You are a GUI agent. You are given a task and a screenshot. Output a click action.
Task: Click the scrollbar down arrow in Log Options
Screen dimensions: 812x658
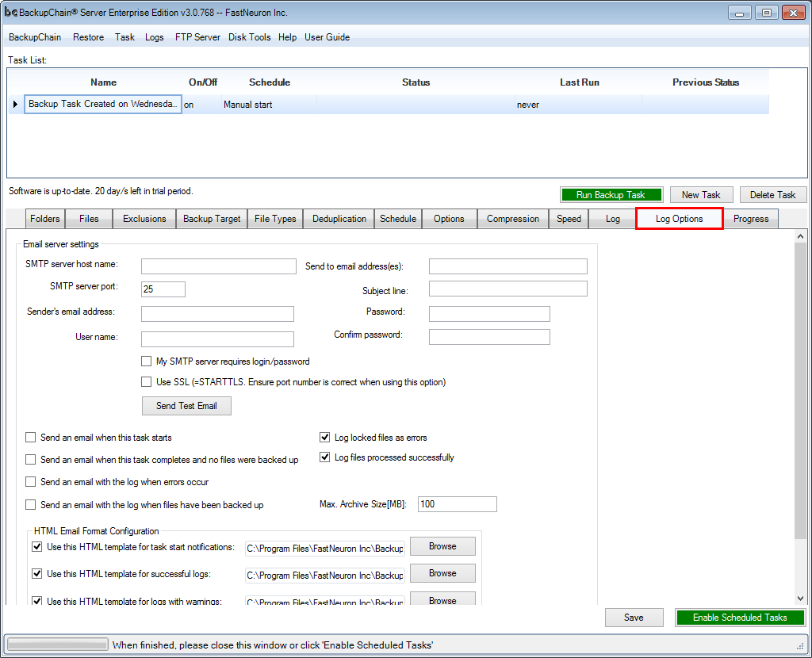tap(801, 598)
